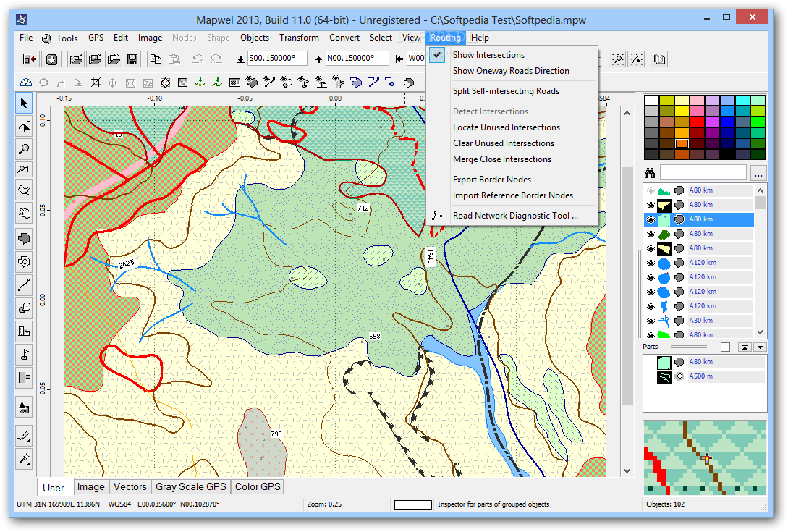The width and height of the screenshot is (788, 532).
Task: Click the green track down-arrow icon
Action: click(x=217, y=83)
